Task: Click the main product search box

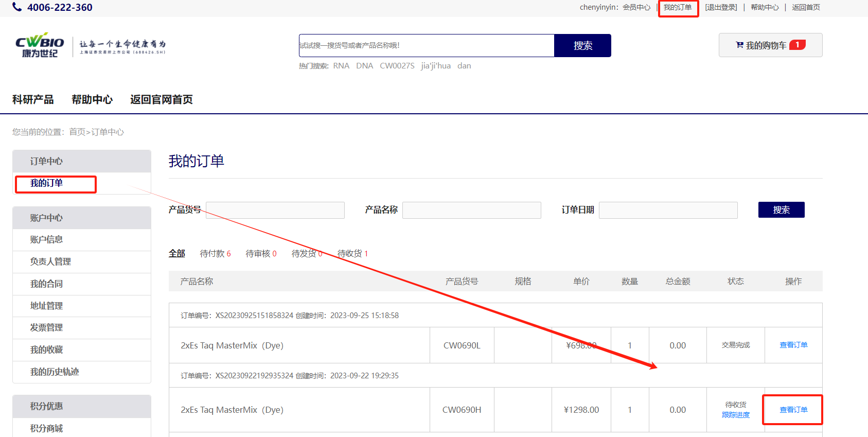Action: [x=426, y=46]
